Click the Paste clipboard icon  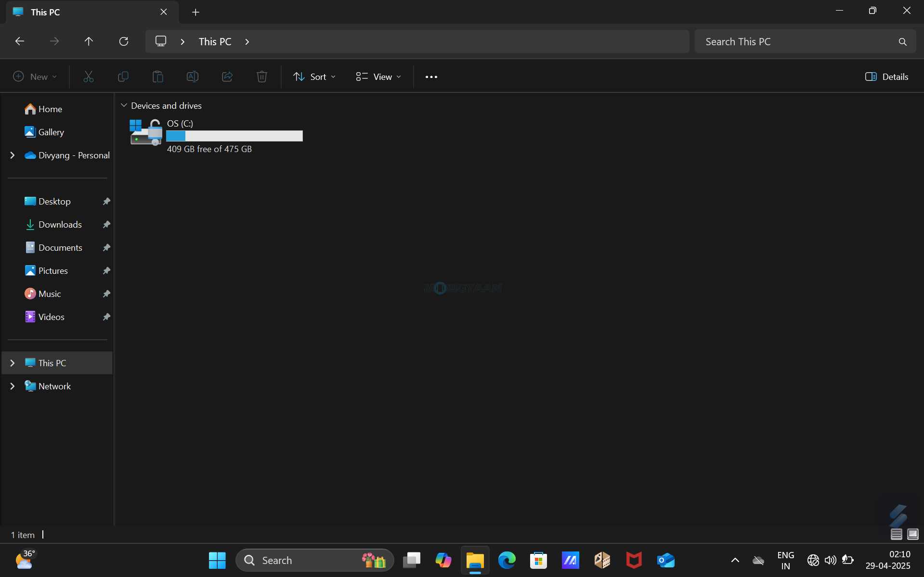[x=158, y=77]
